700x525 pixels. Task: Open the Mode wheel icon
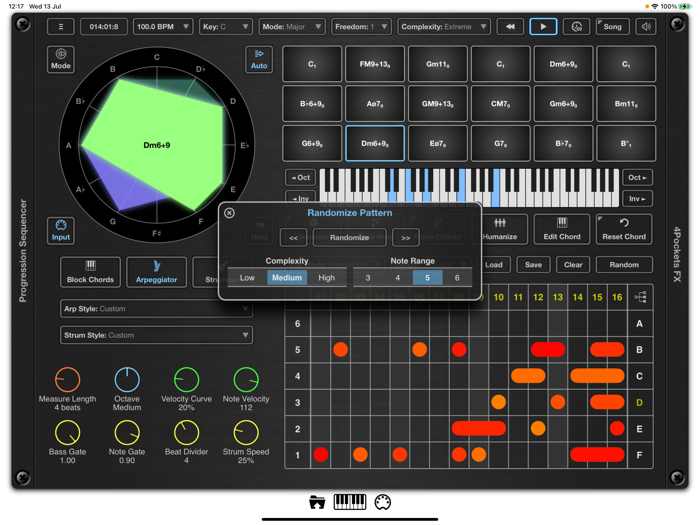coord(61,59)
